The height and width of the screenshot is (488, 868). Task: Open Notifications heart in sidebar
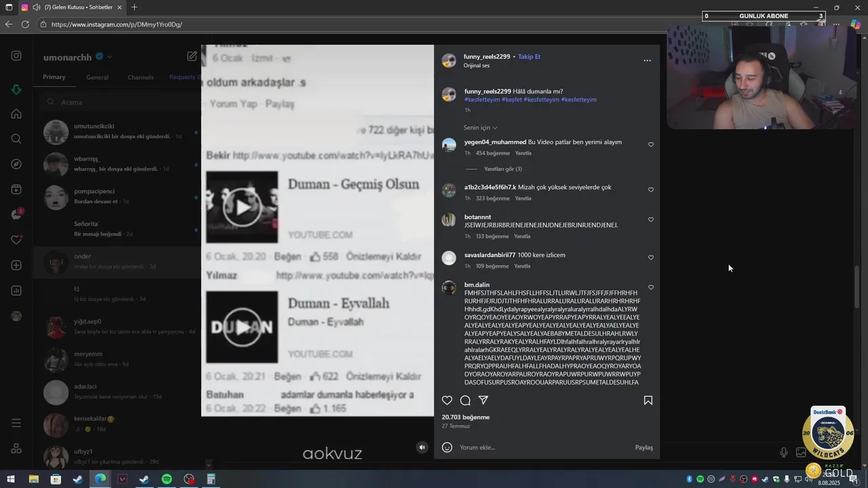click(16, 240)
